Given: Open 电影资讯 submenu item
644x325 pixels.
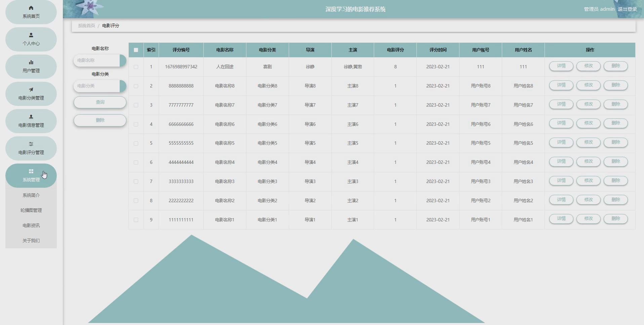Looking at the screenshot, I should [x=31, y=225].
